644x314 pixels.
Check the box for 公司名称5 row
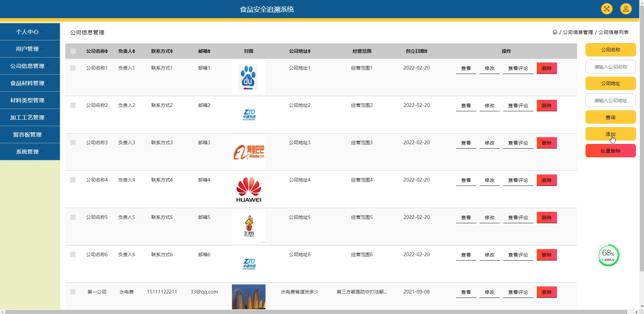tap(73, 217)
